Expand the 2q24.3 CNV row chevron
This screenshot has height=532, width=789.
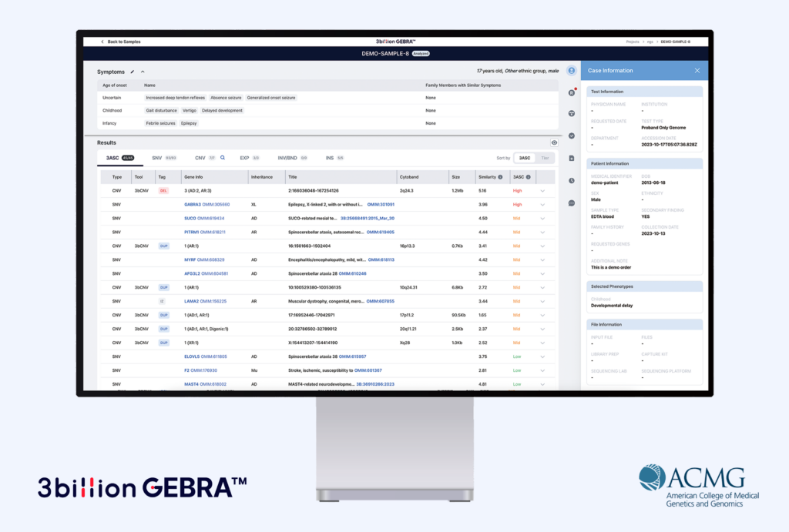[542, 191]
